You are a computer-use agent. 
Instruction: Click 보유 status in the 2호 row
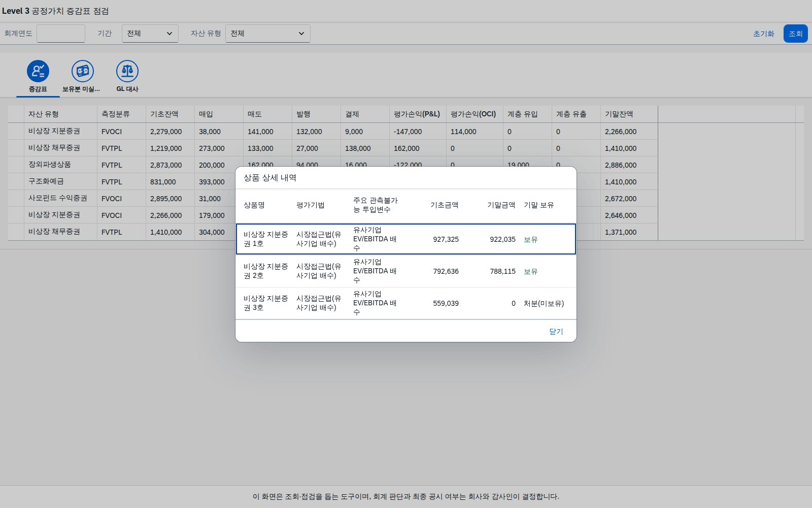pos(531,271)
